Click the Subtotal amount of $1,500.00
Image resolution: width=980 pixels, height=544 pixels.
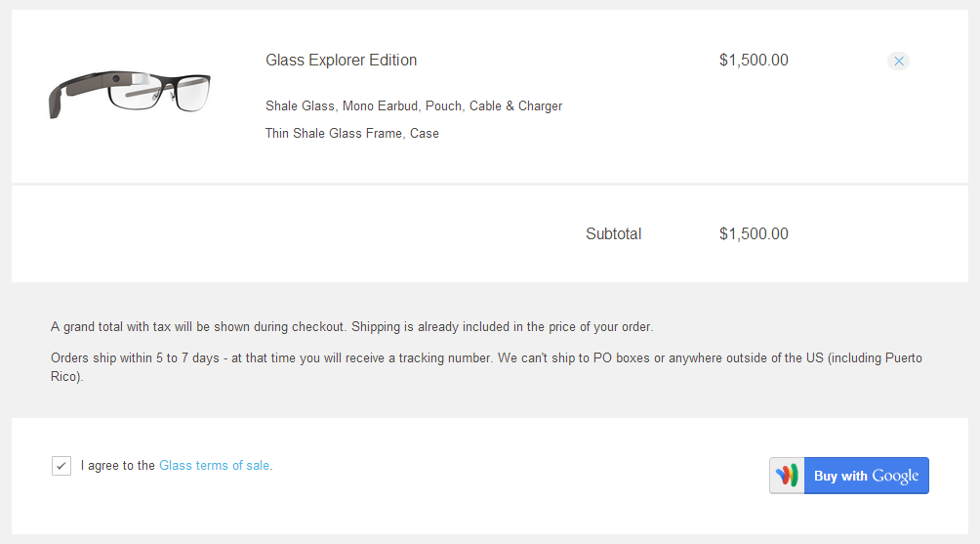click(754, 233)
